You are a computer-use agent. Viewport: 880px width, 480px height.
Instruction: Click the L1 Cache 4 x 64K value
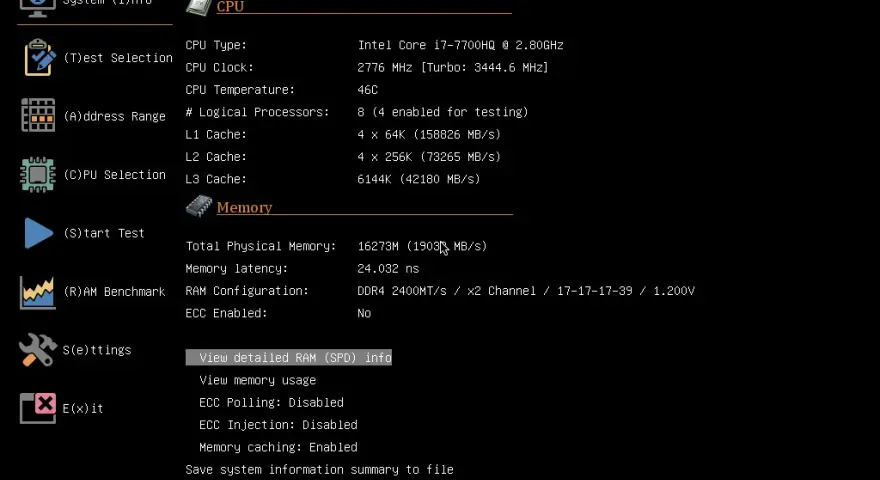(x=429, y=135)
